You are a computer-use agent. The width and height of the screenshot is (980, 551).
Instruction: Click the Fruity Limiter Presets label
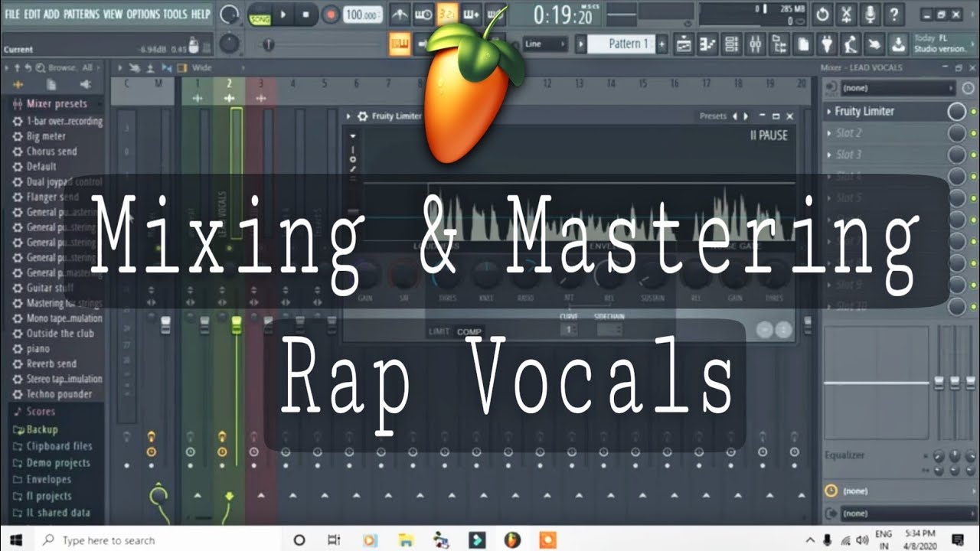713,116
